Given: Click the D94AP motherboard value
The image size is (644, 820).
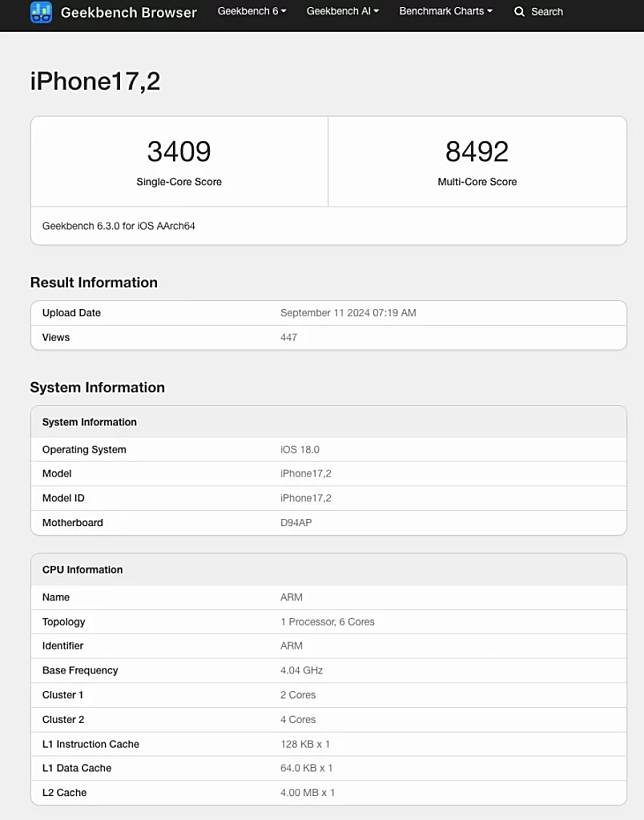Looking at the screenshot, I should [x=297, y=522].
